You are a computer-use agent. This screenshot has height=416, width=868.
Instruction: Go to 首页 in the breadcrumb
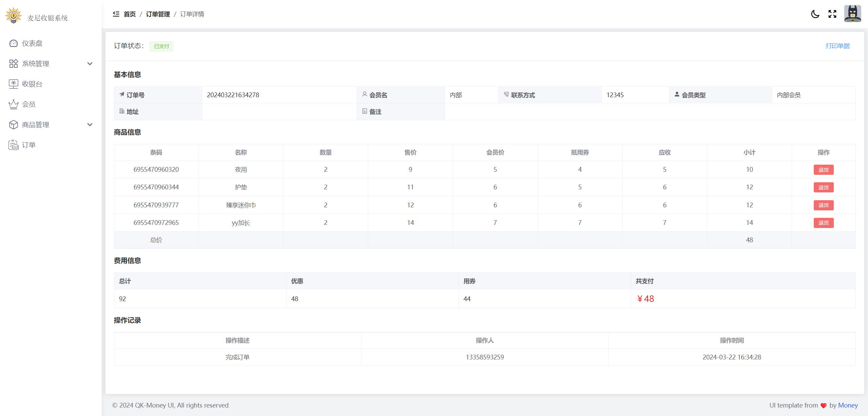pyautogui.click(x=130, y=14)
